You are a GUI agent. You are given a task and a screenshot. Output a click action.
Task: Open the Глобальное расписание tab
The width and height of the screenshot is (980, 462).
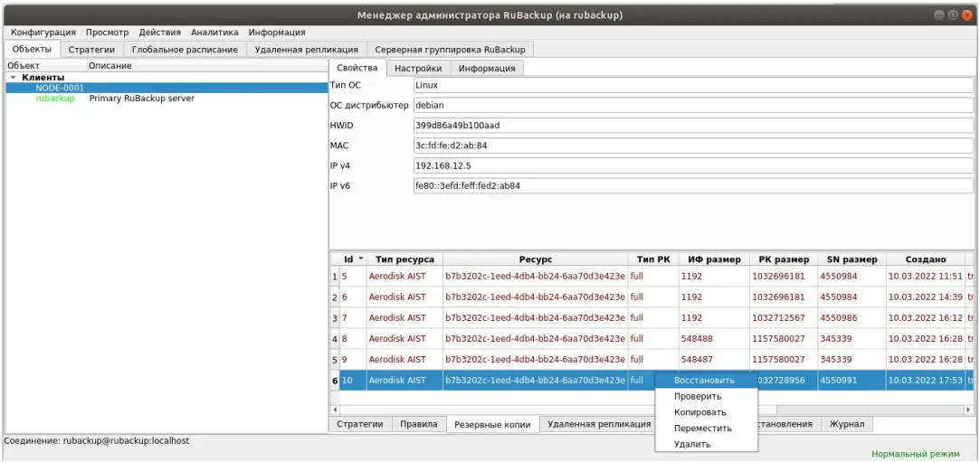point(185,50)
